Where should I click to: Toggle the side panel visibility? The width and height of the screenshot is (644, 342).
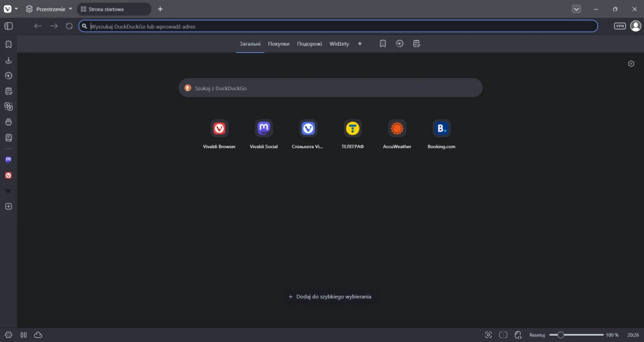click(9, 26)
